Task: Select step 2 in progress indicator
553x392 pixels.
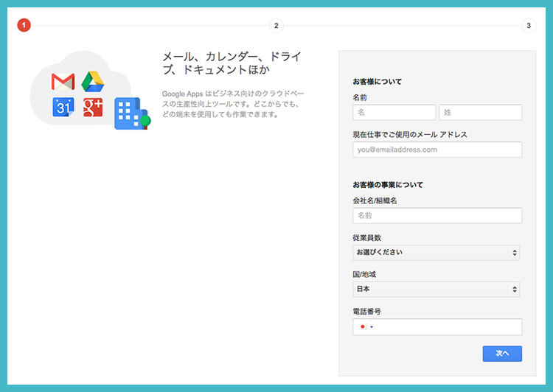Action: tap(276, 25)
